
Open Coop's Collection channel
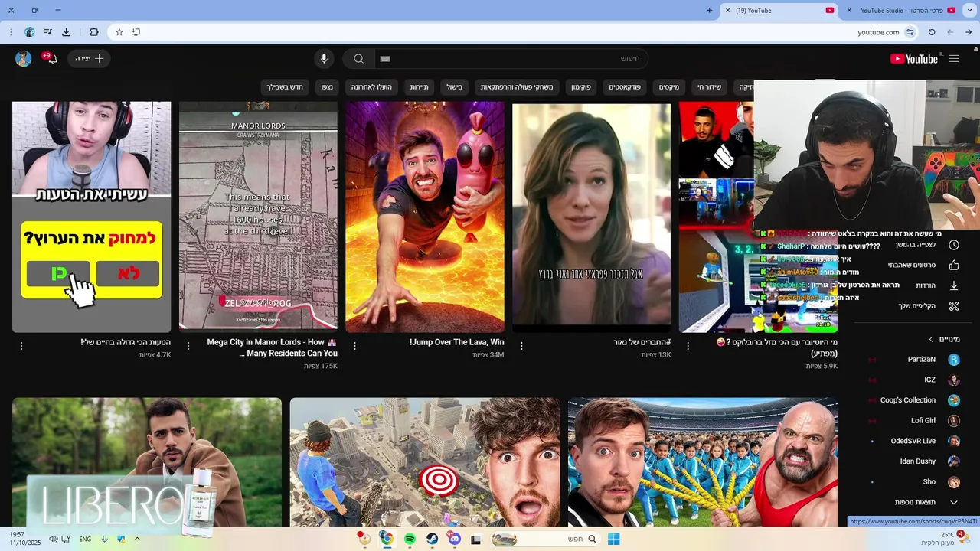tap(914, 400)
